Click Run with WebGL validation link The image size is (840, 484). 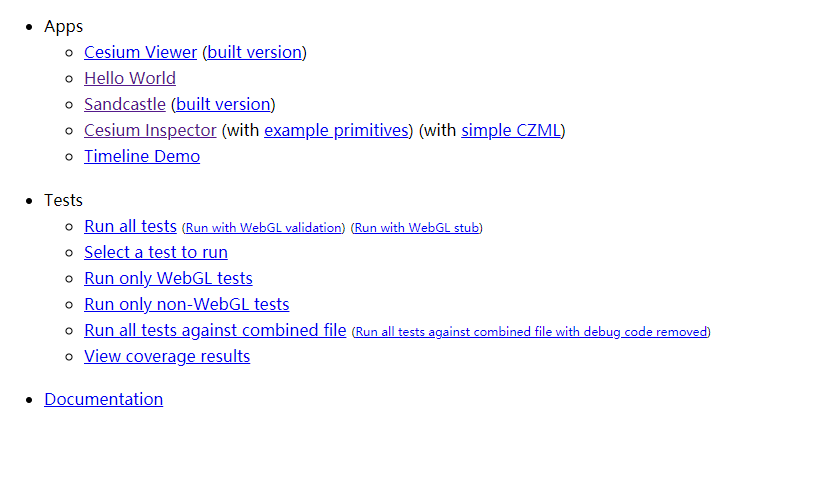pyautogui.click(x=263, y=228)
